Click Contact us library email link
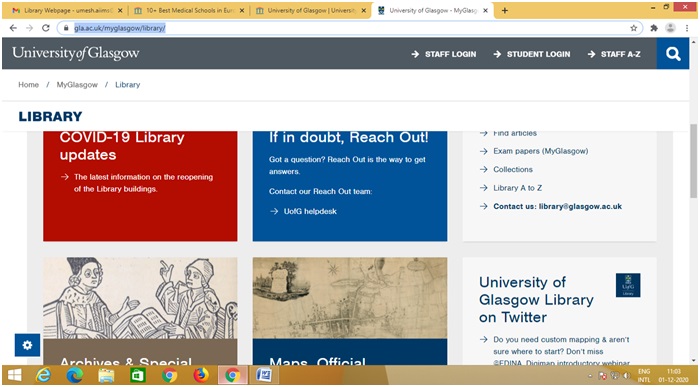 (558, 206)
